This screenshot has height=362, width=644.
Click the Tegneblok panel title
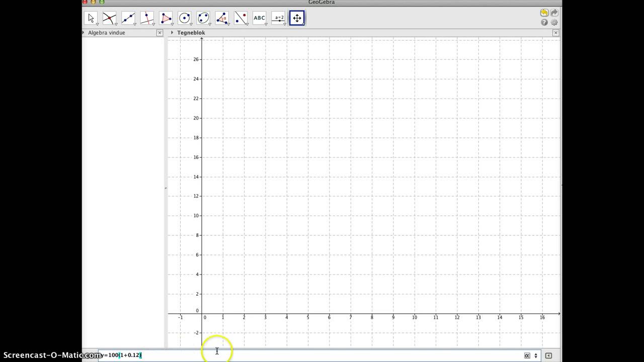tap(191, 33)
